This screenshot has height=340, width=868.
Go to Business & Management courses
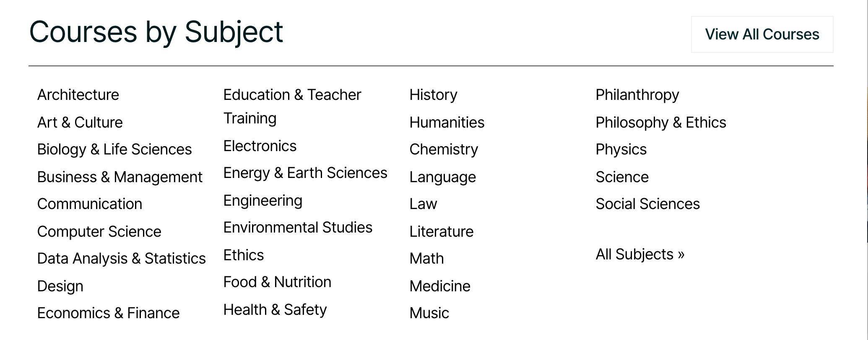[x=120, y=177]
